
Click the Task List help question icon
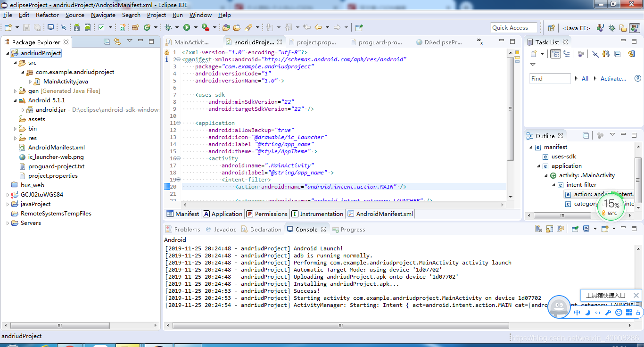[638, 79]
